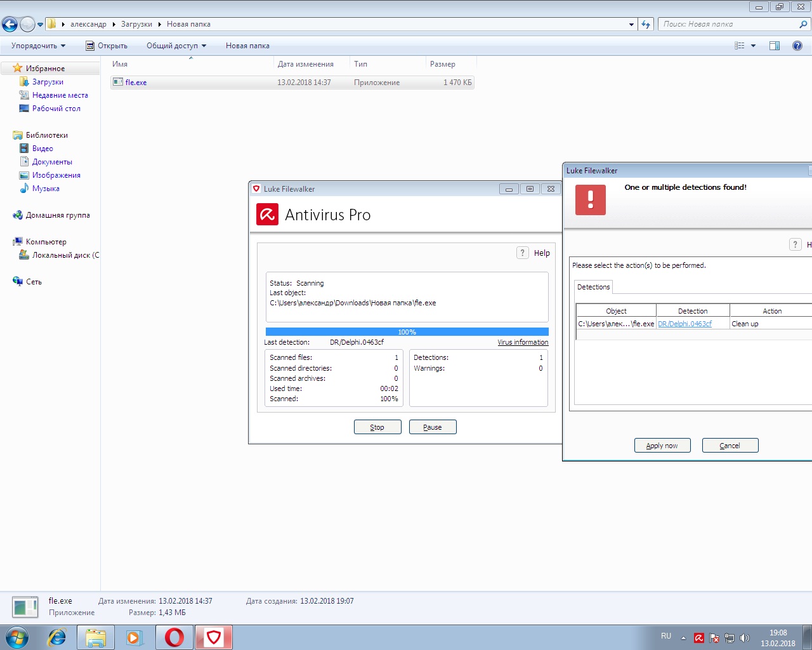812x650 pixels.
Task: Select the Detections tab
Action: coord(593,287)
